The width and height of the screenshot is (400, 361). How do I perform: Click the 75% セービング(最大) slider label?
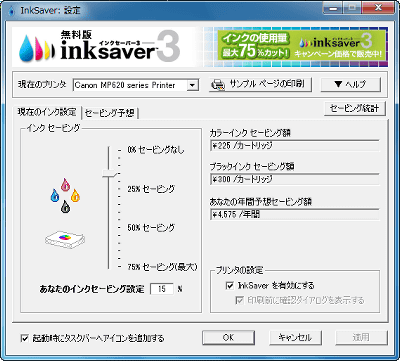point(162,267)
